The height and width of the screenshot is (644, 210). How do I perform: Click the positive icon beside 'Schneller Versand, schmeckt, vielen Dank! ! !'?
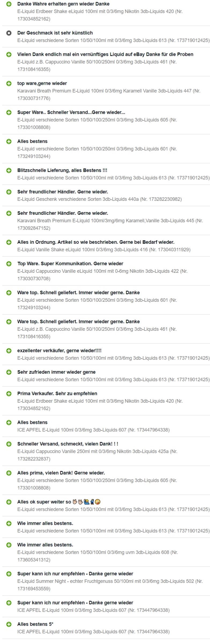[9, 444]
